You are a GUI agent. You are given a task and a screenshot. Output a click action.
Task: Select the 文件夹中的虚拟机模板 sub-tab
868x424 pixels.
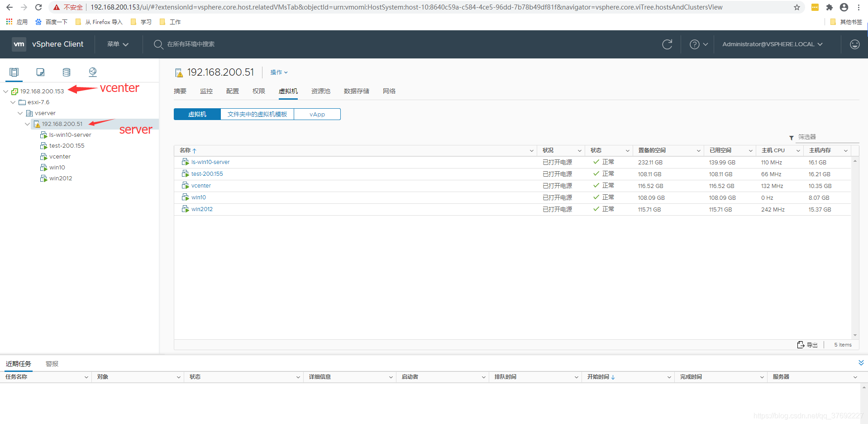[257, 114]
